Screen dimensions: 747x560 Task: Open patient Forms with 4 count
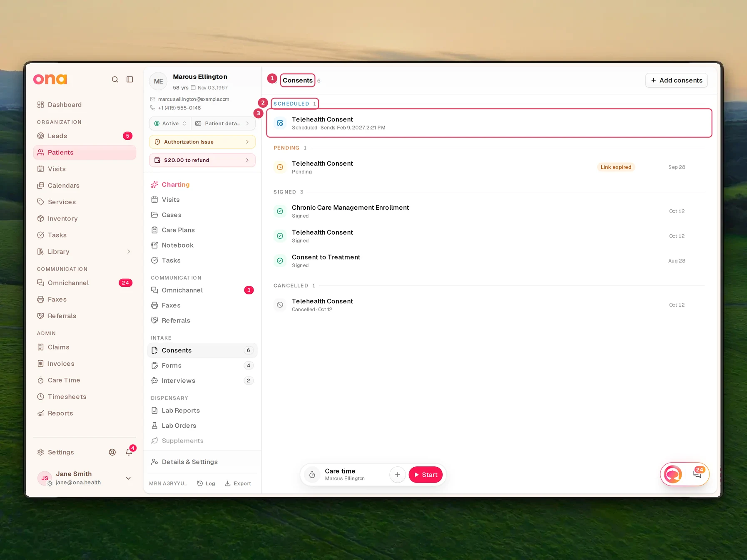point(202,366)
